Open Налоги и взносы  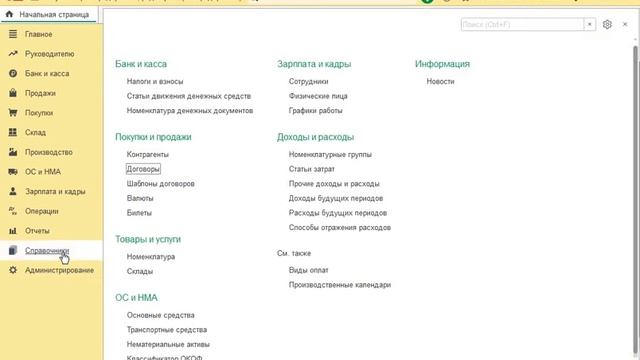click(155, 81)
